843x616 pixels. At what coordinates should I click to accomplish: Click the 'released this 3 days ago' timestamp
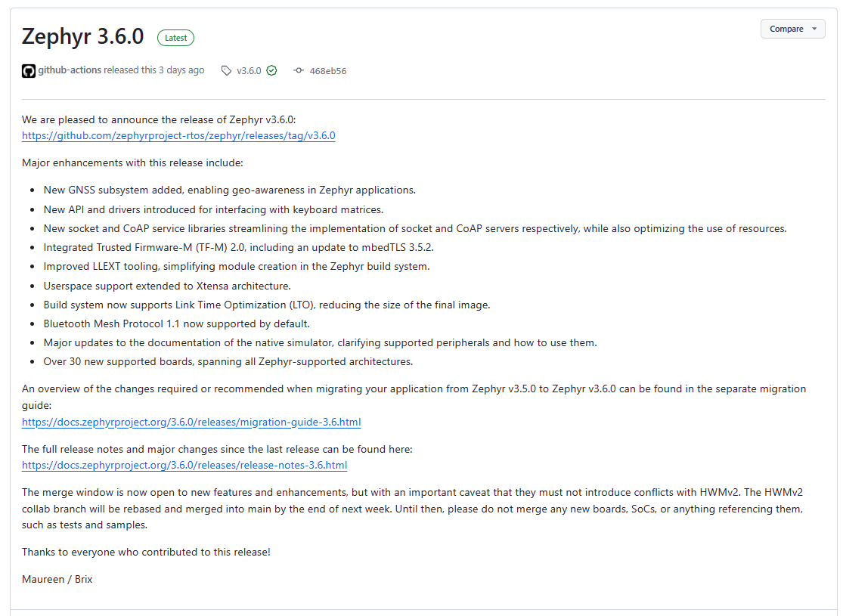tap(153, 70)
